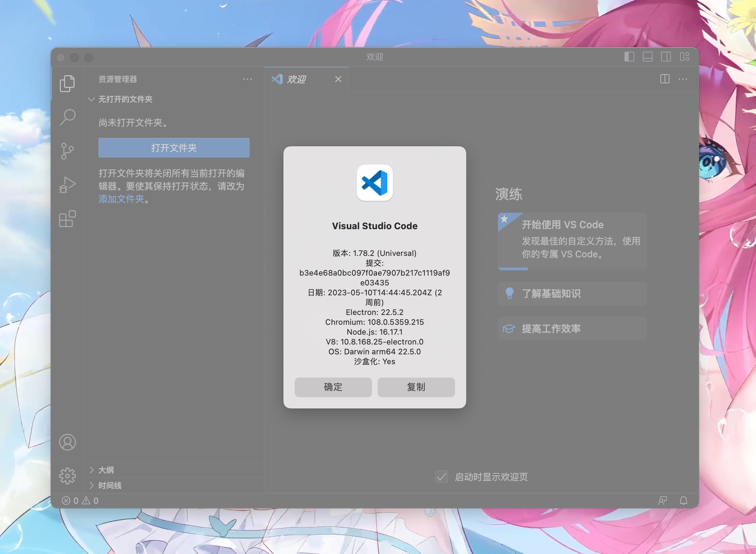Open the Search view icon
Screen dimensions: 756x554
coord(67,117)
